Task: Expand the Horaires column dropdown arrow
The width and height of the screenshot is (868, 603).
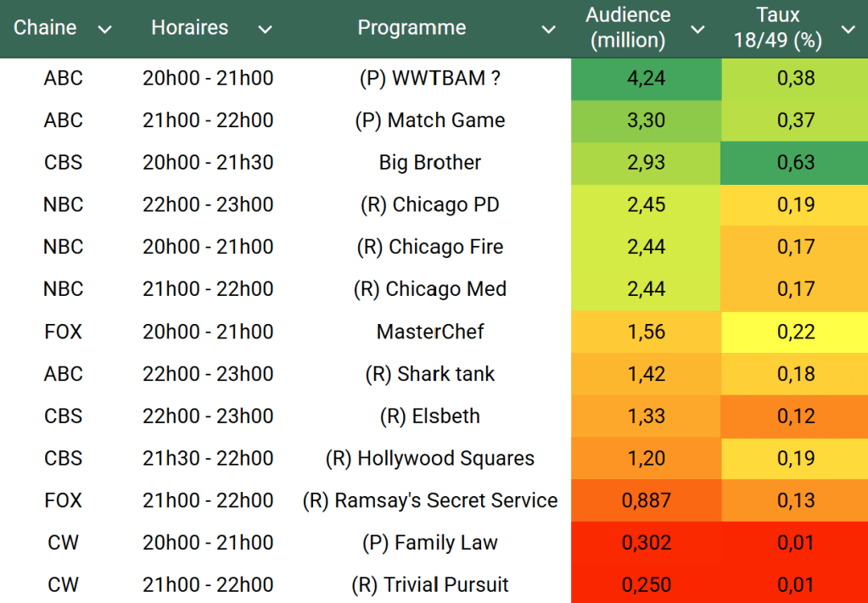Action: coord(265,30)
